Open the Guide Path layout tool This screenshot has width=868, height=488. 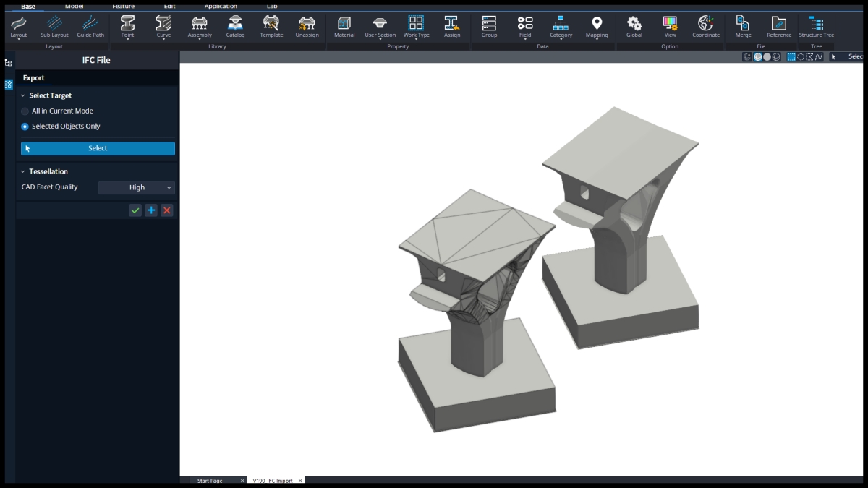coord(90,27)
